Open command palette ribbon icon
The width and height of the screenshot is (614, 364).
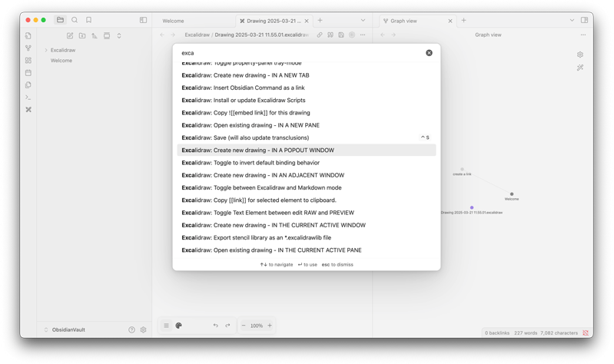coord(28,97)
